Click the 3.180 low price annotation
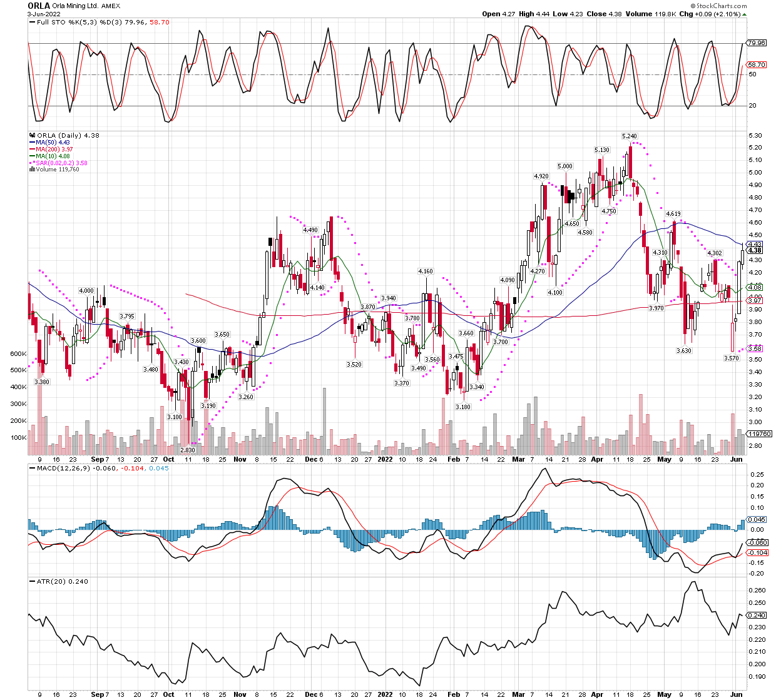Screen dimensions: 776x700 point(462,407)
